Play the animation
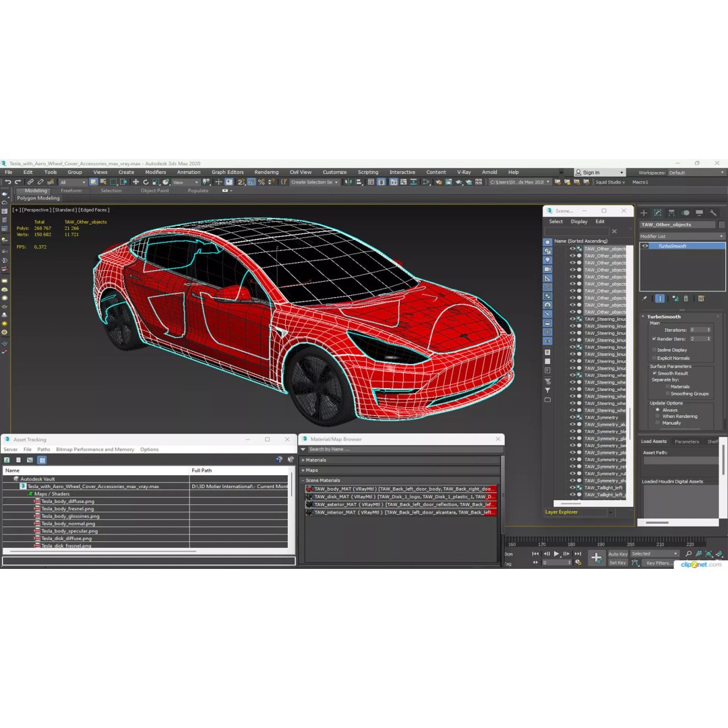 [x=556, y=553]
